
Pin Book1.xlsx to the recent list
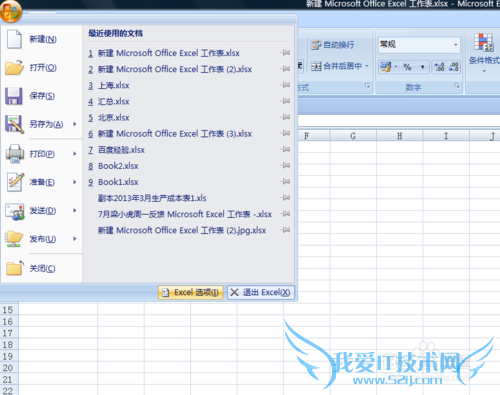(x=285, y=182)
